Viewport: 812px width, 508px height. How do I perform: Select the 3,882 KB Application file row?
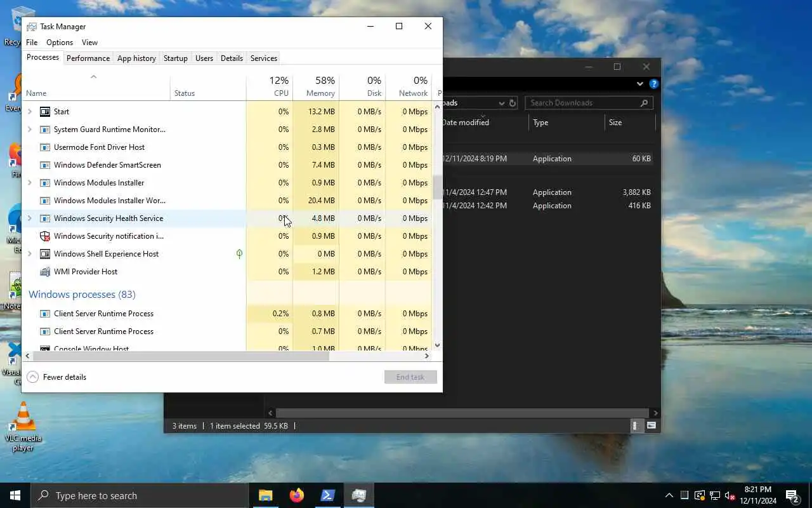(549, 192)
